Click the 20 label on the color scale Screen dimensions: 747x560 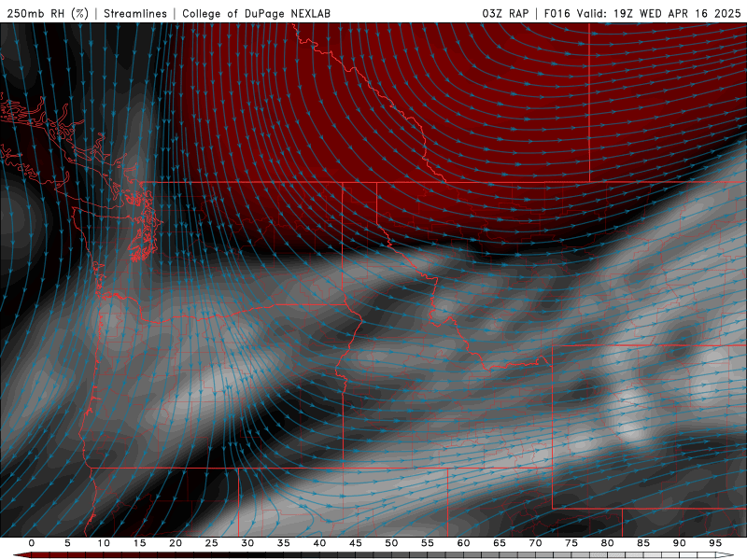(176, 543)
